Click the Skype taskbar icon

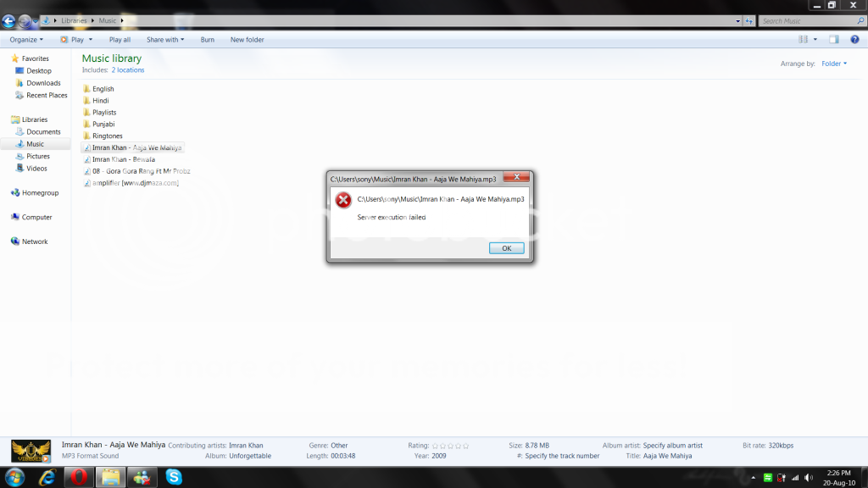coord(174,477)
